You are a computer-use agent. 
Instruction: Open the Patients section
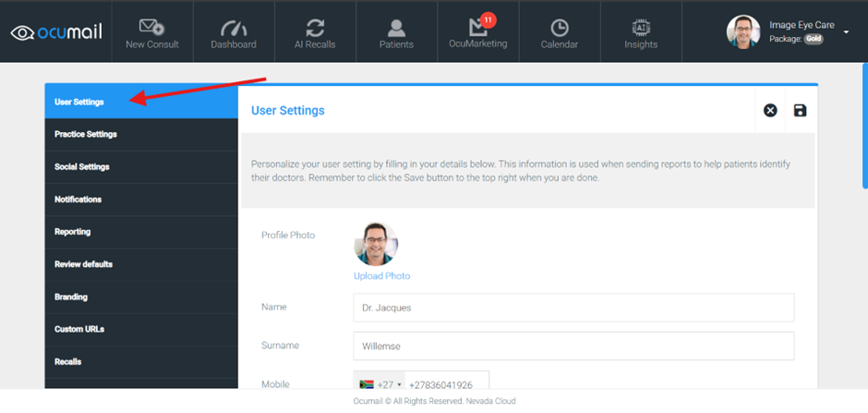(396, 32)
